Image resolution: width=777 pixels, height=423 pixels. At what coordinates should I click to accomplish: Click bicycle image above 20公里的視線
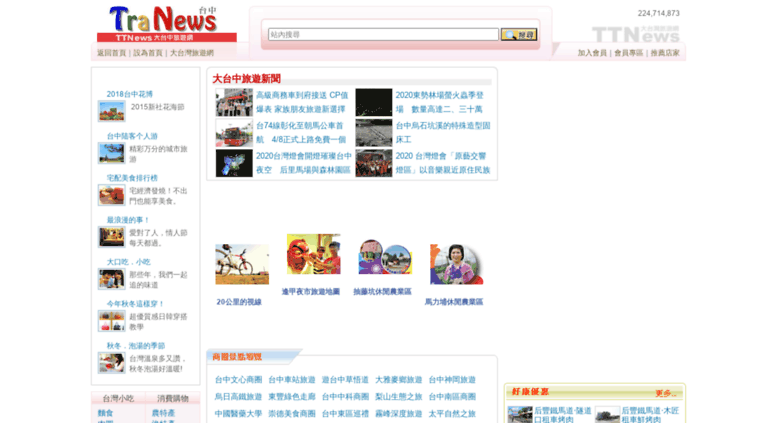coord(242,264)
